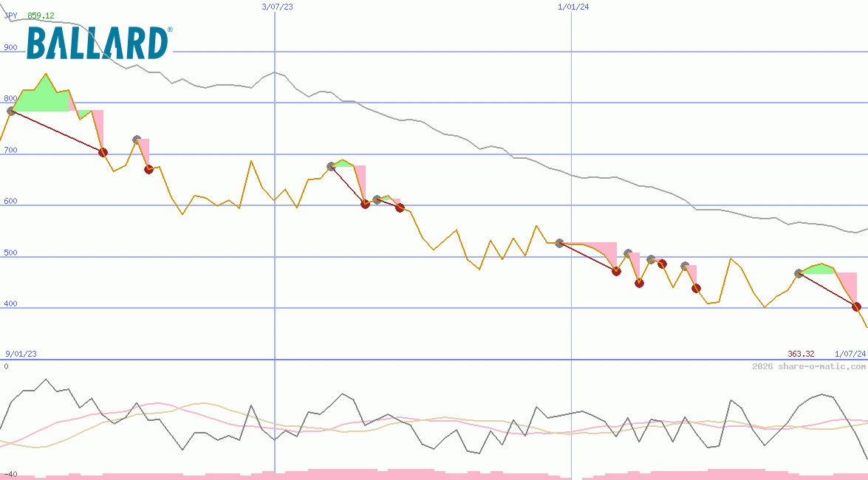The width and height of the screenshot is (868, 480).
Task: Open the share-o-matic.com watermark link
Action: click(x=809, y=366)
